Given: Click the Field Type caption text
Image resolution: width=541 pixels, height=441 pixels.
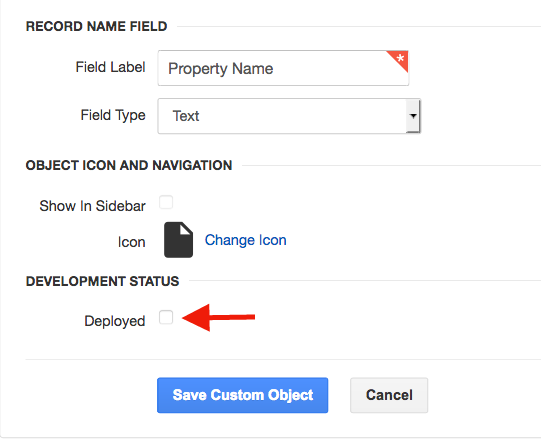Looking at the screenshot, I should (113, 115).
